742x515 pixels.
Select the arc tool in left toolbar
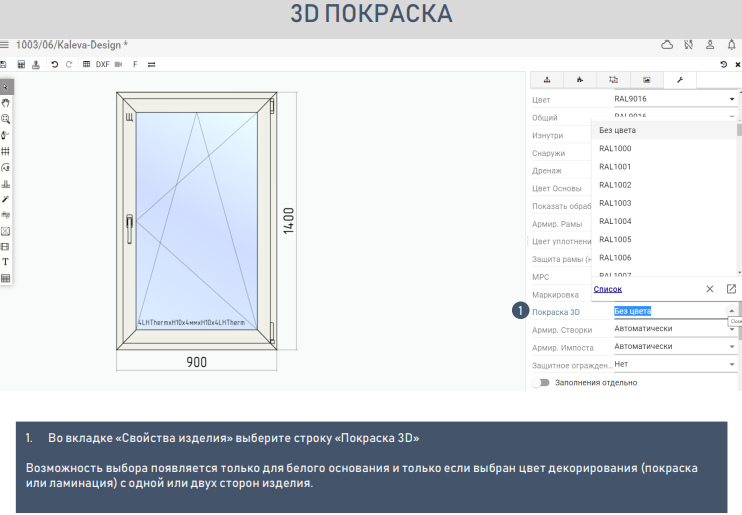6,167
